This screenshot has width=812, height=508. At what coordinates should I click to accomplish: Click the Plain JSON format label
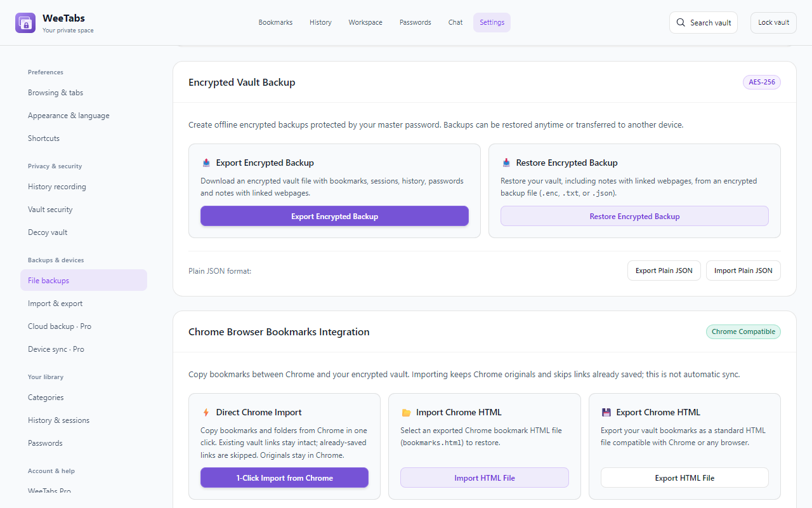click(220, 271)
